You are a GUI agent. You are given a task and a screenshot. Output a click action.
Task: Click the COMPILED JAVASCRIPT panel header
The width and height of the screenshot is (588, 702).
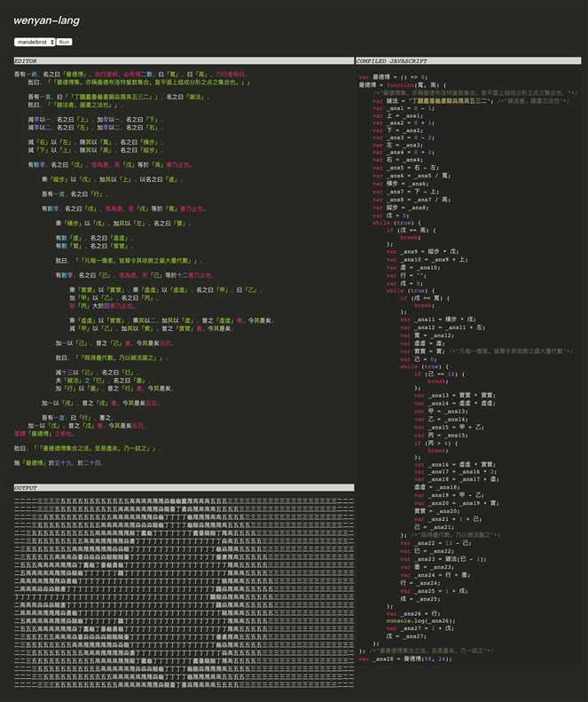(468, 60)
